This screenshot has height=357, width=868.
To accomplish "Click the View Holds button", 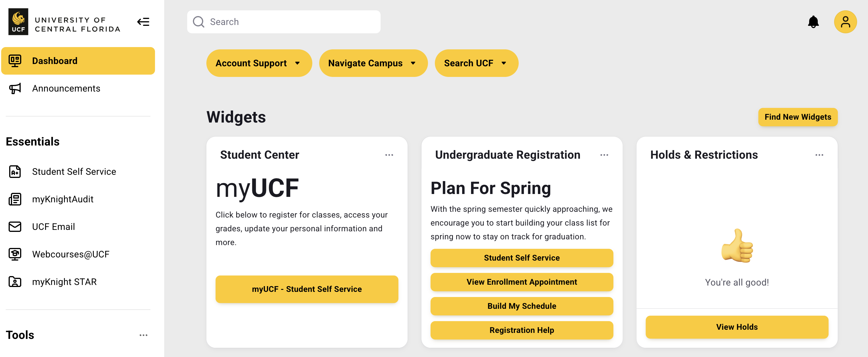I will point(737,327).
